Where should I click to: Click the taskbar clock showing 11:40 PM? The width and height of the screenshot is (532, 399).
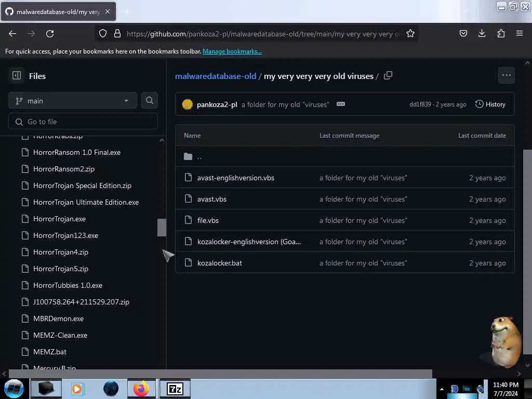tap(506, 389)
